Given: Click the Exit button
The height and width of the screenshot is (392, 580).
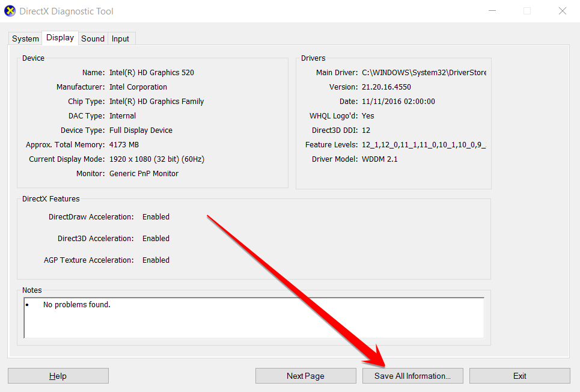Looking at the screenshot, I should click(x=520, y=376).
